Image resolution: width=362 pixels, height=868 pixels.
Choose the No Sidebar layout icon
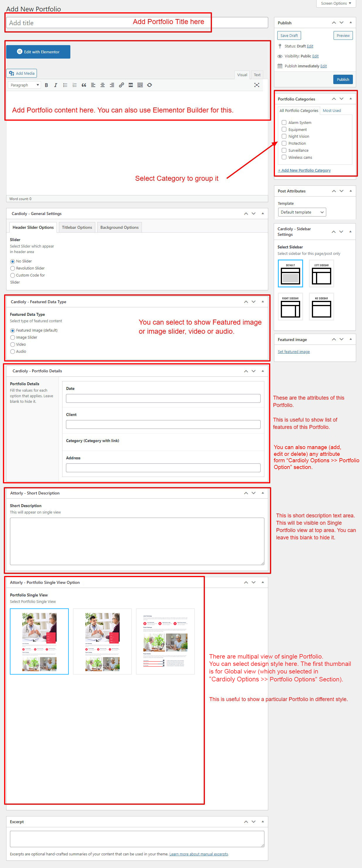point(321,307)
